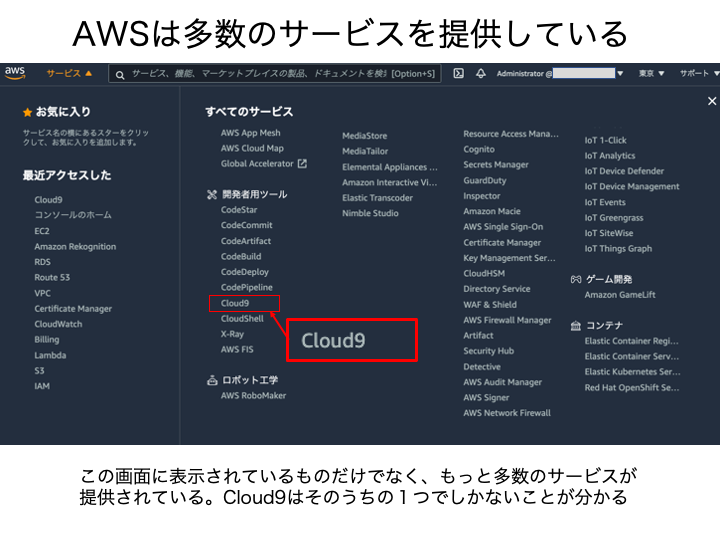Open CloudShell in services list
Viewport: 720px width, 540px height.
coord(242,319)
